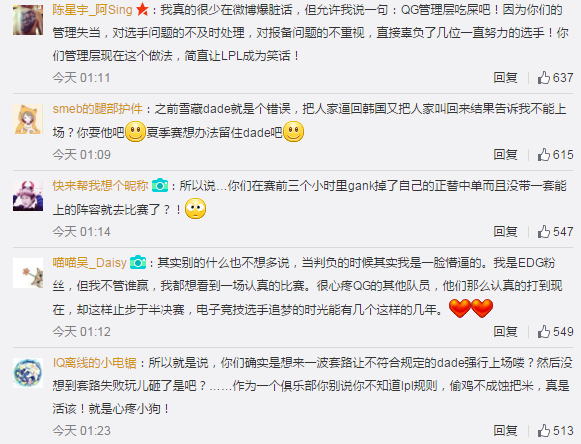Image resolution: width=581 pixels, height=444 pixels.
Task: Click red star badge next to 陈星宇_阿Sing
Action: click(x=142, y=10)
